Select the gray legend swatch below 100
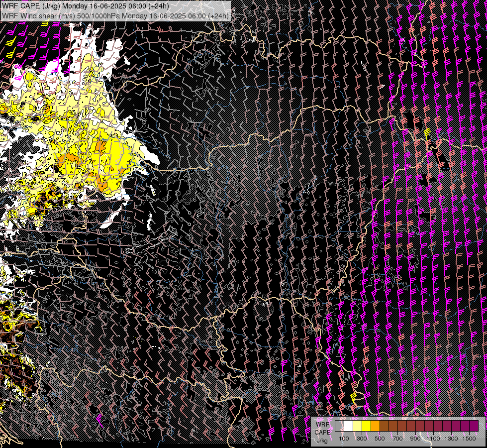Screen dimensions: 487x448 (339, 426)
